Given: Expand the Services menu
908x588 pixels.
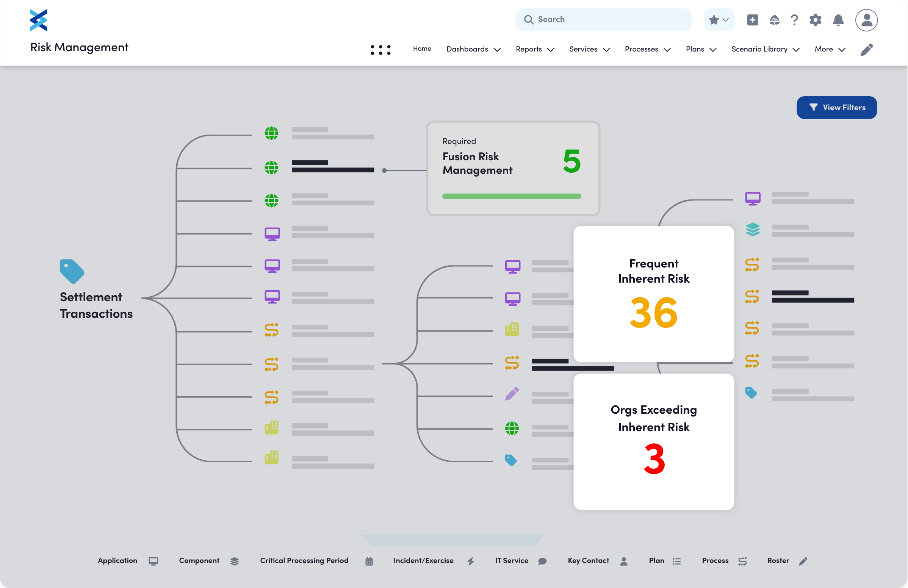Looking at the screenshot, I should 589,49.
